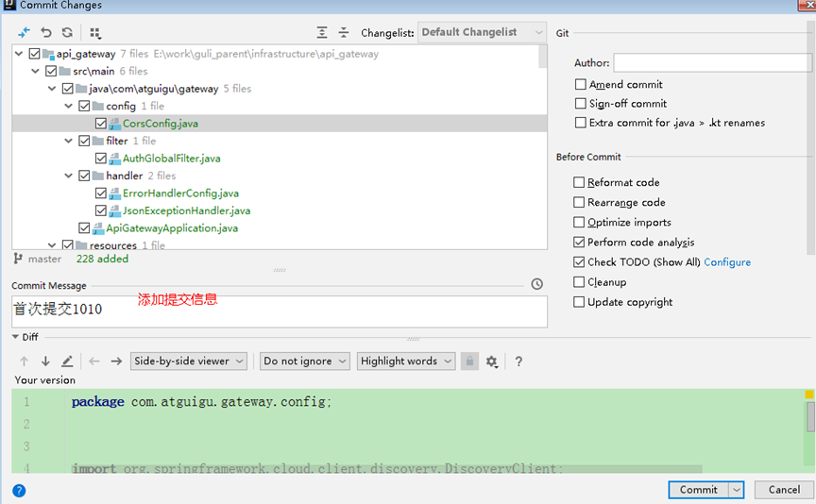The width and height of the screenshot is (816, 504).
Task: Enable the Cleanup checkbox
Action: click(x=579, y=282)
